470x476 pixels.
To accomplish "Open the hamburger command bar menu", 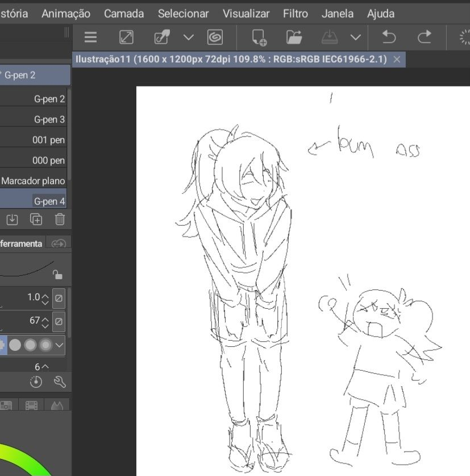I will point(90,38).
